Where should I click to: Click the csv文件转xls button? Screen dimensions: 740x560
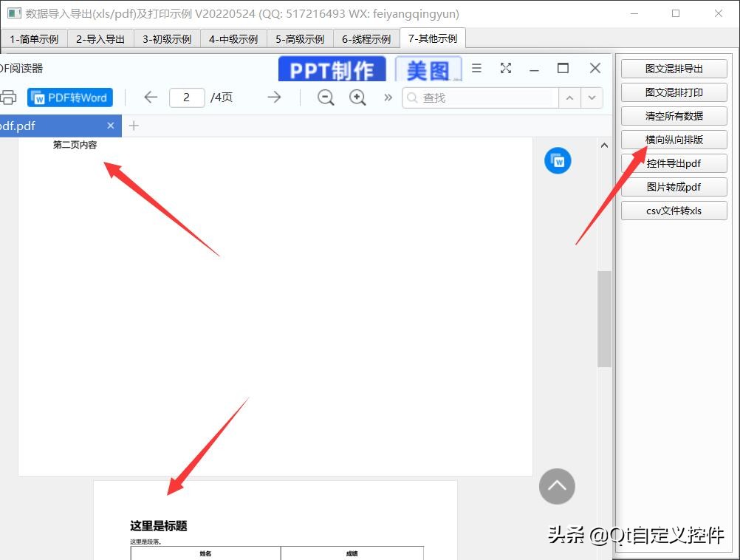pos(674,211)
